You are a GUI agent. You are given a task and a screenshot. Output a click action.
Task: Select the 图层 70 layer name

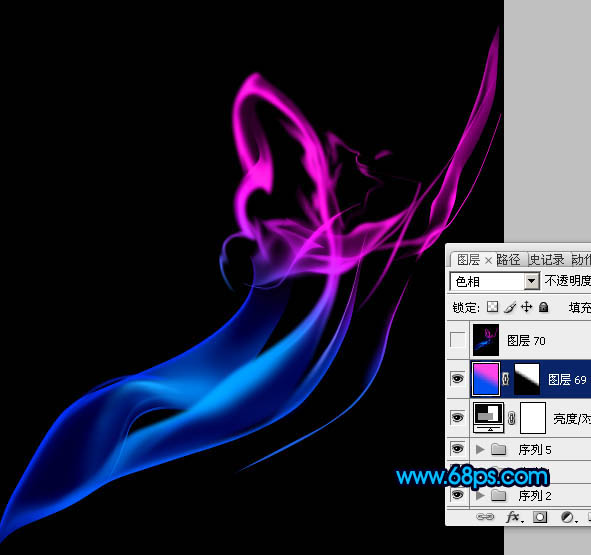click(x=526, y=341)
